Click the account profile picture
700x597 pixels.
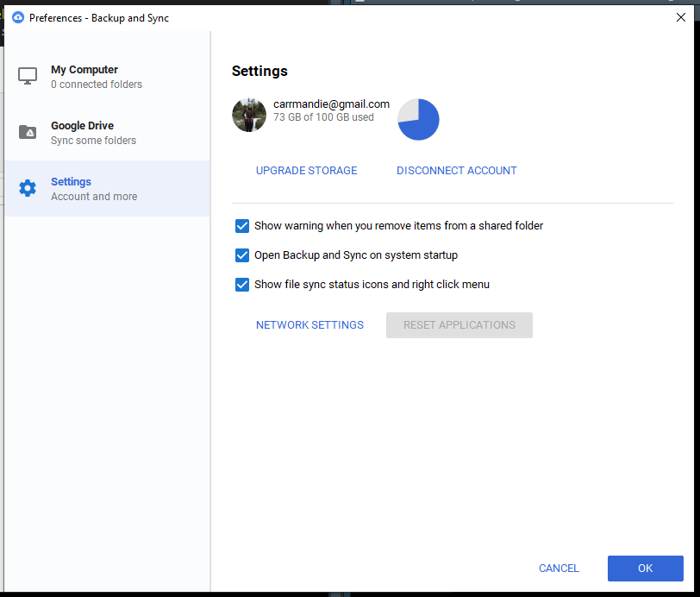click(x=249, y=115)
